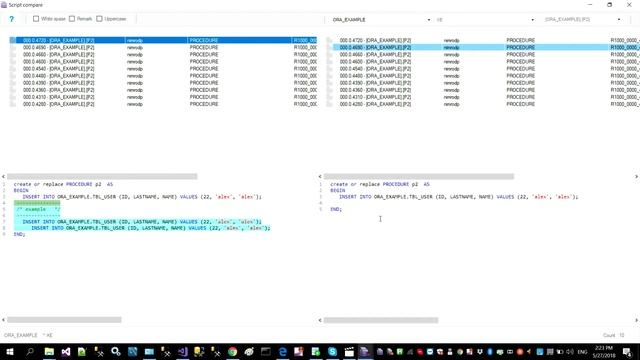Image resolution: width=640 pixels, height=360 pixels.
Task: Toggle the Remark checkbox
Action: (x=72, y=19)
